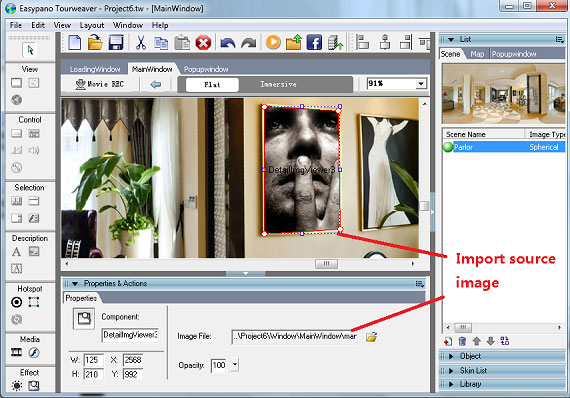Collapse the Properties & Actions panel
The image size is (570, 398).
pyautogui.click(x=75, y=284)
